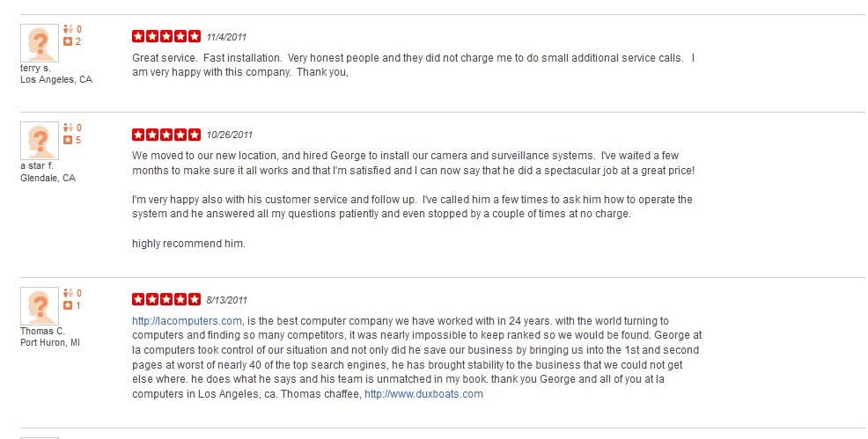Click friends icon beside Thomas C.
The height and width of the screenshot is (439, 868).
[x=68, y=293]
